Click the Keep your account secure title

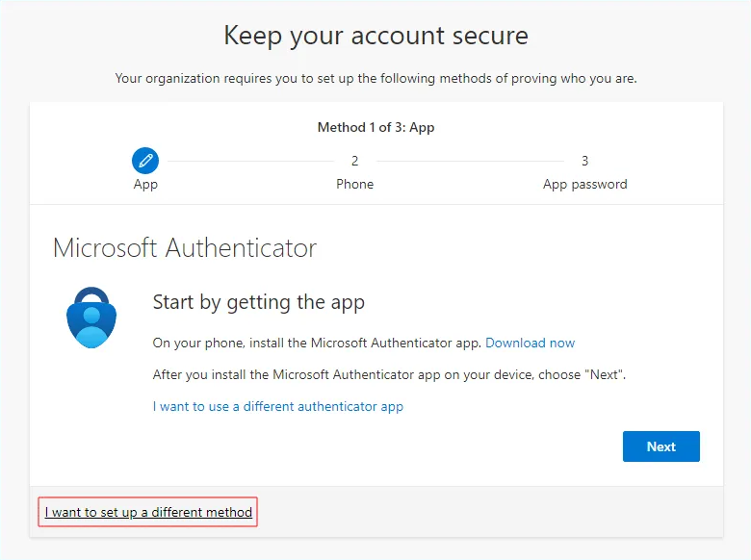375,37
